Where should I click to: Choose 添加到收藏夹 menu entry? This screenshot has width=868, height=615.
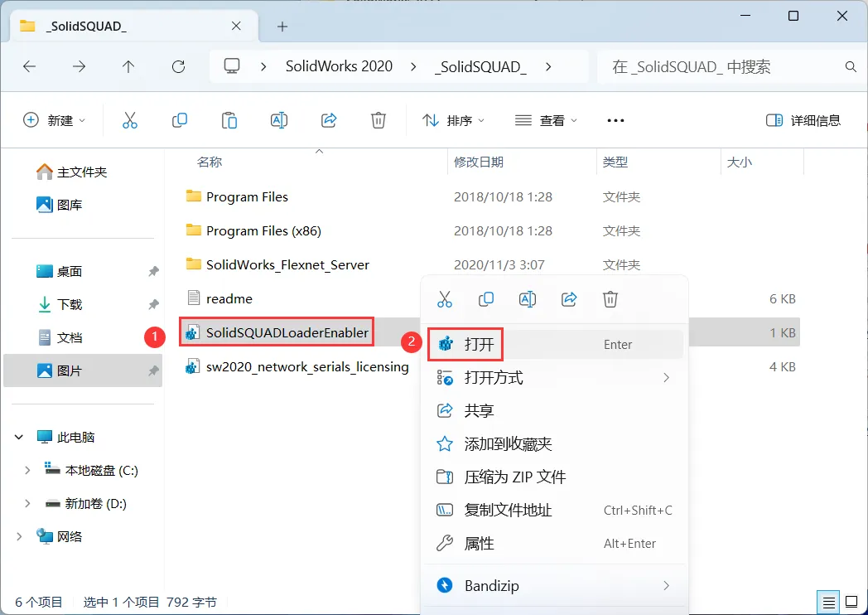(555, 443)
